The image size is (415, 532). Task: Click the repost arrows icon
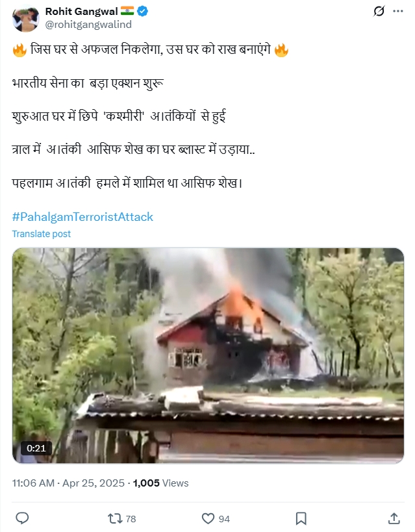coord(114,519)
